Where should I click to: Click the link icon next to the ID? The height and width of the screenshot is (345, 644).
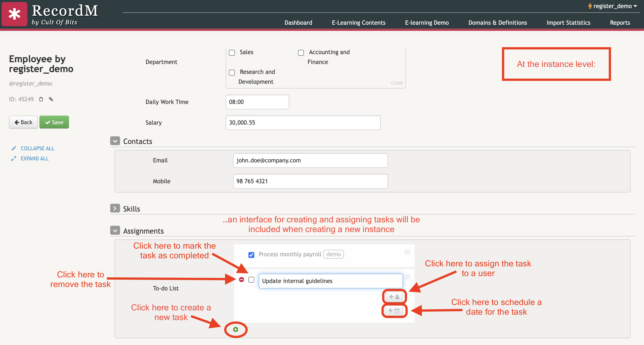click(x=51, y=99)
